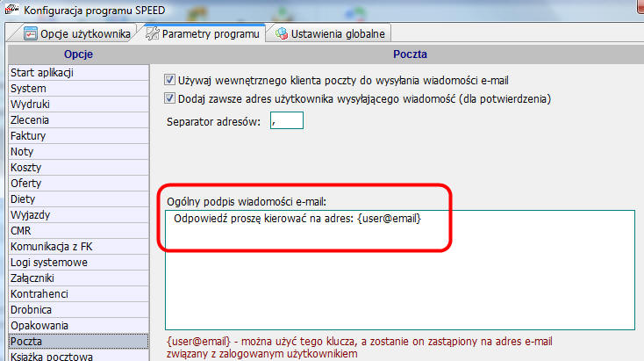Click the signature text 'Odpowiedź proszę kierować na adres'

[x=263, y=219]
